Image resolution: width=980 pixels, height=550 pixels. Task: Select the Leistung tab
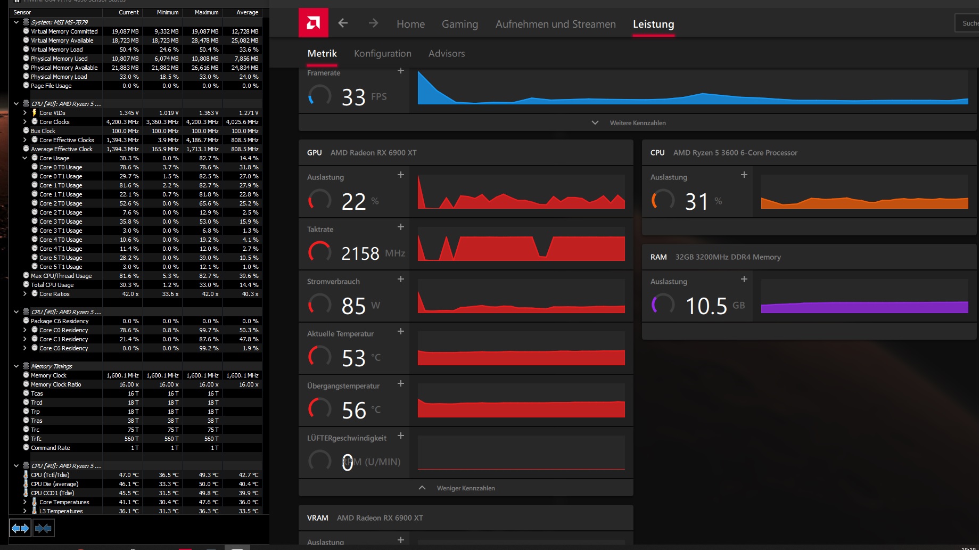click(x=654, y=24)
